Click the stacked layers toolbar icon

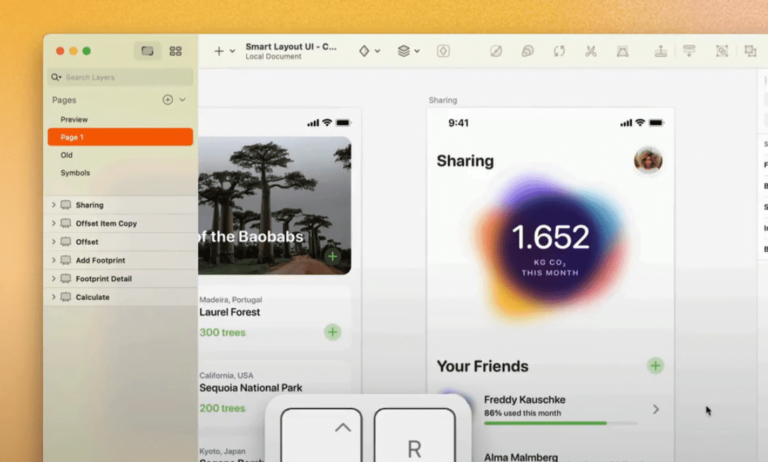point(403,51)
